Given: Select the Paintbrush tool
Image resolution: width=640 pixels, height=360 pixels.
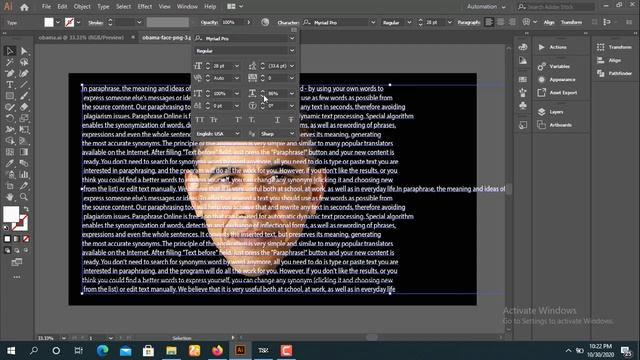Looking at the screenshot, I should [x=24, y=96].
